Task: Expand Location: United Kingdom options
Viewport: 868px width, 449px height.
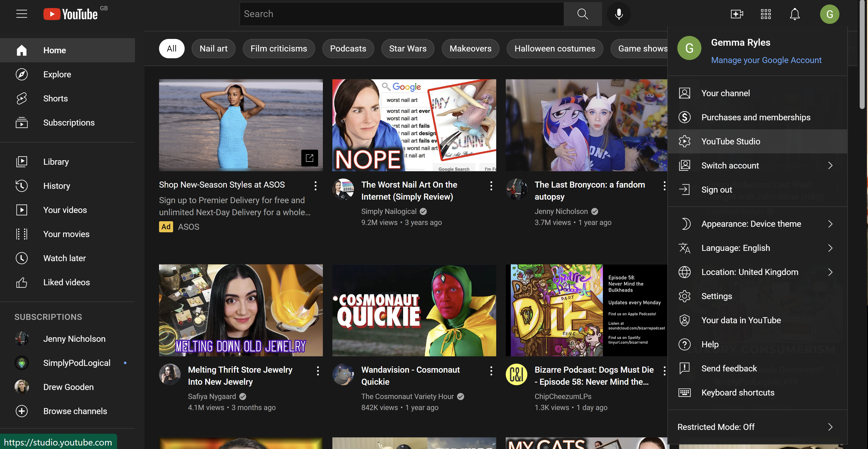Action: [757, 272]
